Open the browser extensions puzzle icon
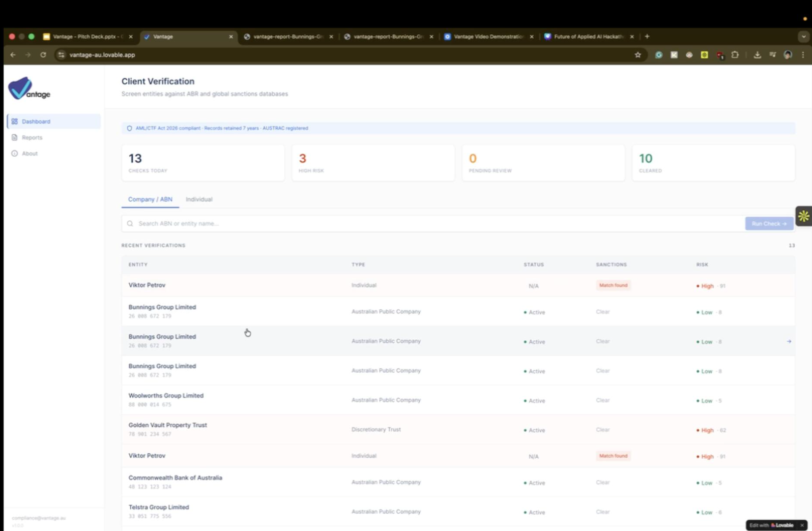Viewport: 812px width, 531px height. pos(735,55)
